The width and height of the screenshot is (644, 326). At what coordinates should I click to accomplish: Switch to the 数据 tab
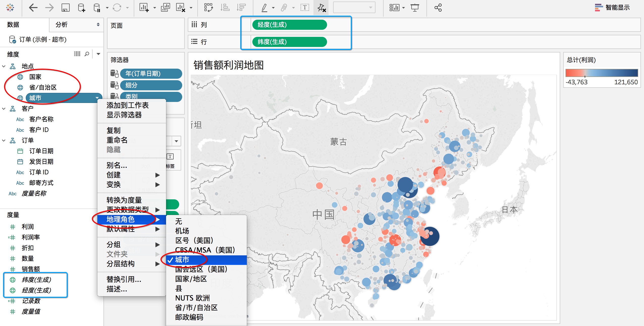click(x=13, y=24)
